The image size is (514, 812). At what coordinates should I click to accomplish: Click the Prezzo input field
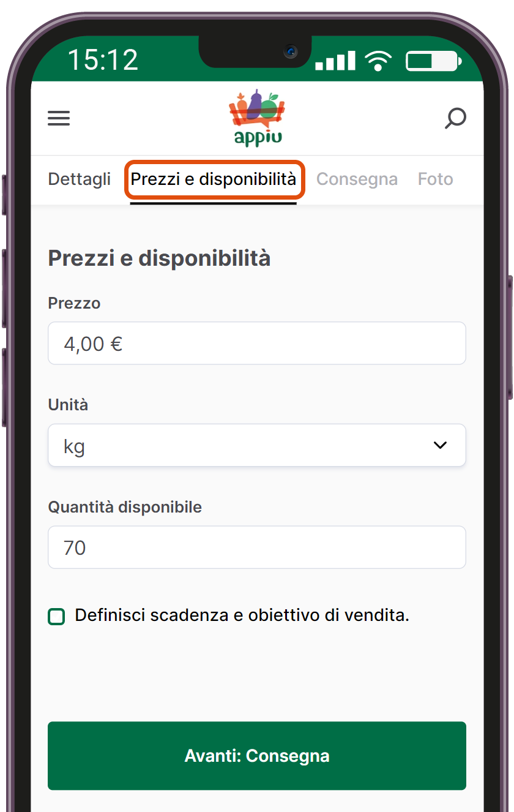tap(257, 344)
